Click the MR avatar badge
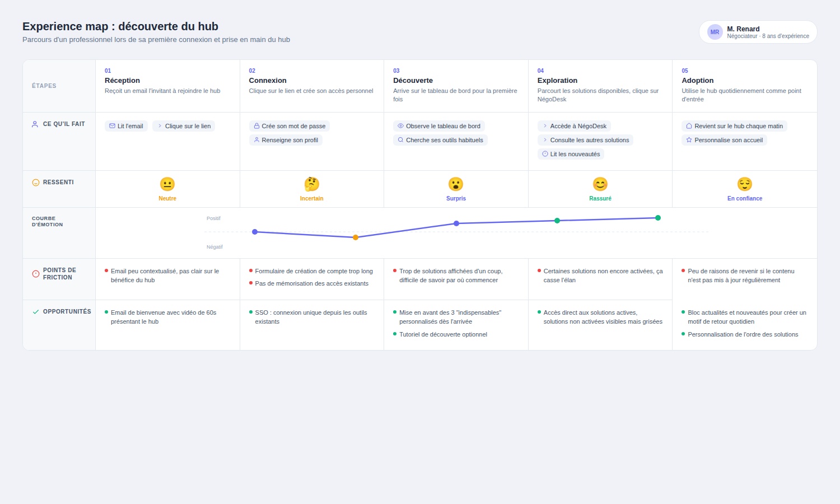This screenshot has height=504, width=840. pyautogui.click(x=715, y=32)
